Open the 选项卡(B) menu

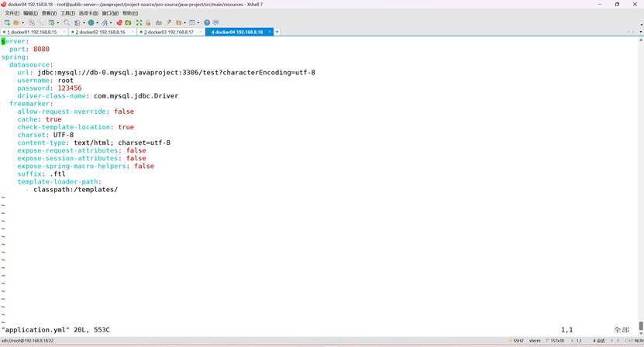tap(88, 13)
